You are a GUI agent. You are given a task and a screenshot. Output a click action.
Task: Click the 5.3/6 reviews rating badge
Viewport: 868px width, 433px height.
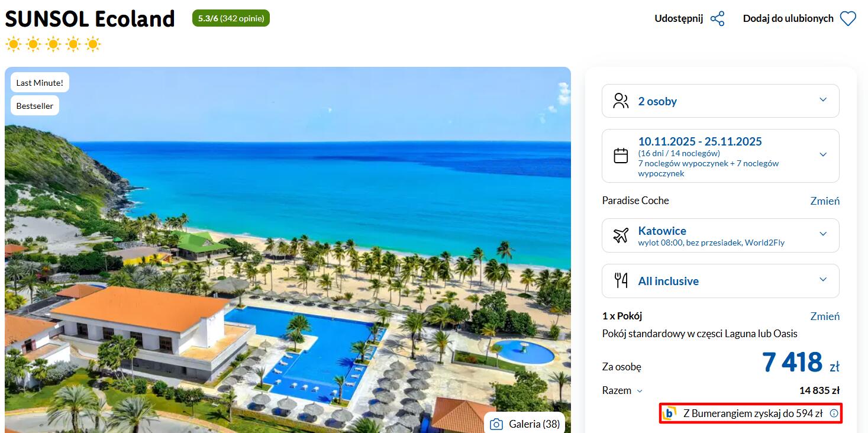[x=231, y=18]
